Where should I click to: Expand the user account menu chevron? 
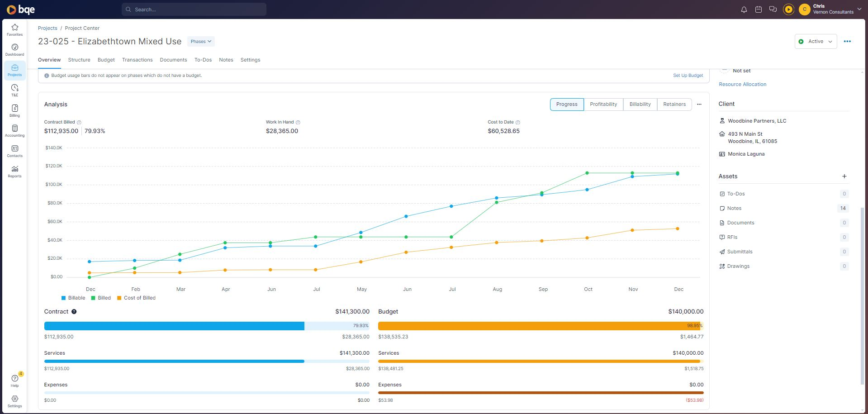859,9
